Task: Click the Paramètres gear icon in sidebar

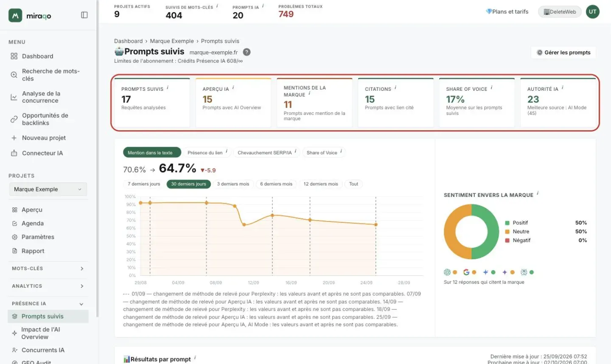Action: (14, 237)
